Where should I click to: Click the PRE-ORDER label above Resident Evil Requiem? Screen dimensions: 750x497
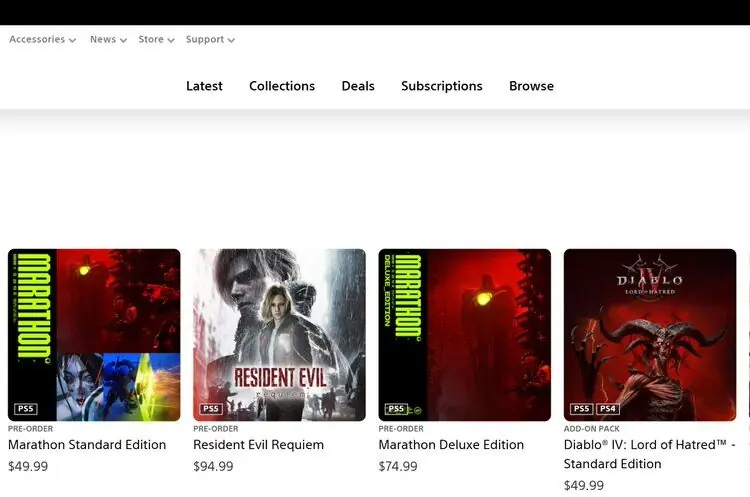point(216,429)
